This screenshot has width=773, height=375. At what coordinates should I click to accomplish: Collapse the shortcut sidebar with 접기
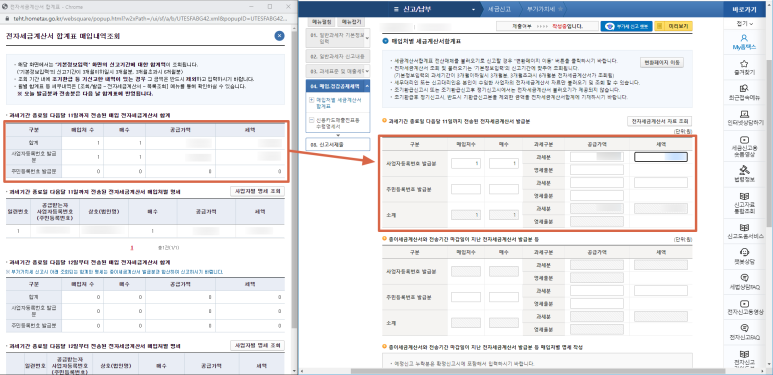pyautogui.click(x=744, y=24)
